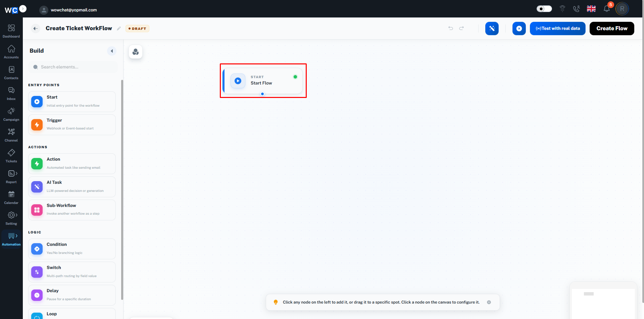Focus the Search elements field

(x=73, y=67)
